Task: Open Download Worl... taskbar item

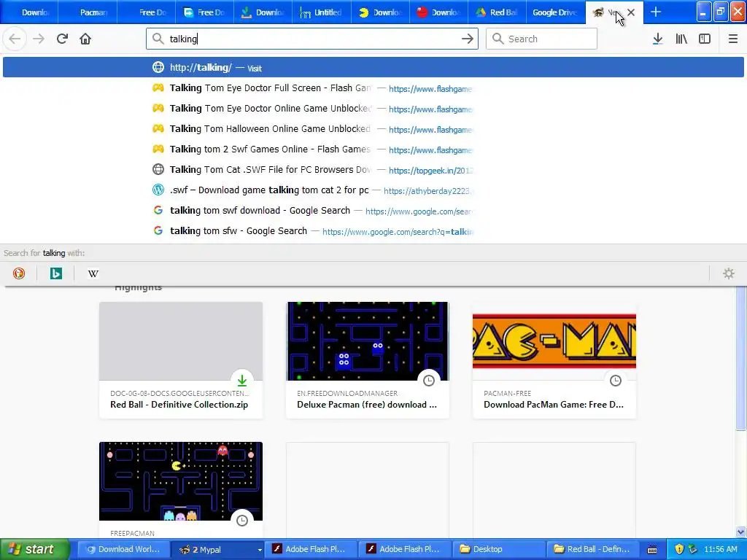Action: click(123, 550)
